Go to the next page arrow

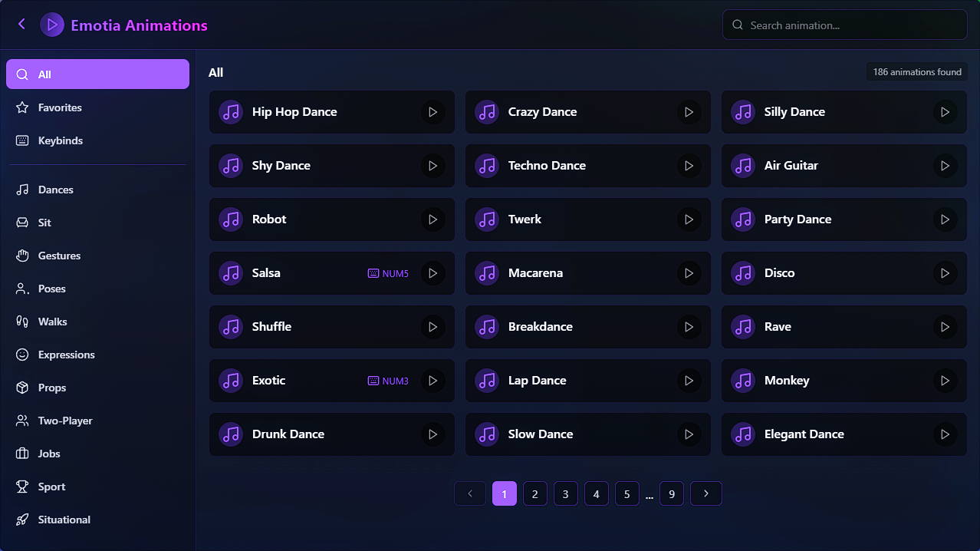coord(706,493)
